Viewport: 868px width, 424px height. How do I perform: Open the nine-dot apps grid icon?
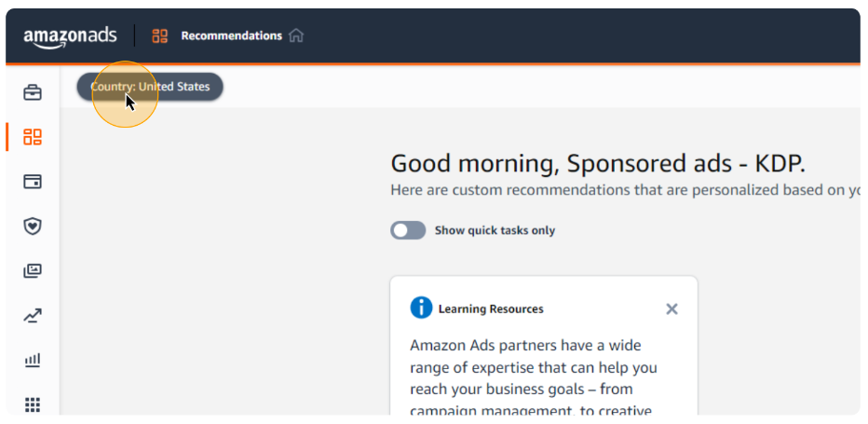33,405
